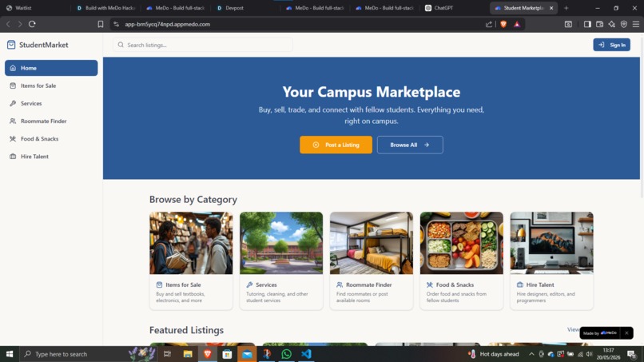Open the Items for Sale category image
Viewport: 644px width, 362px height.
191,243
